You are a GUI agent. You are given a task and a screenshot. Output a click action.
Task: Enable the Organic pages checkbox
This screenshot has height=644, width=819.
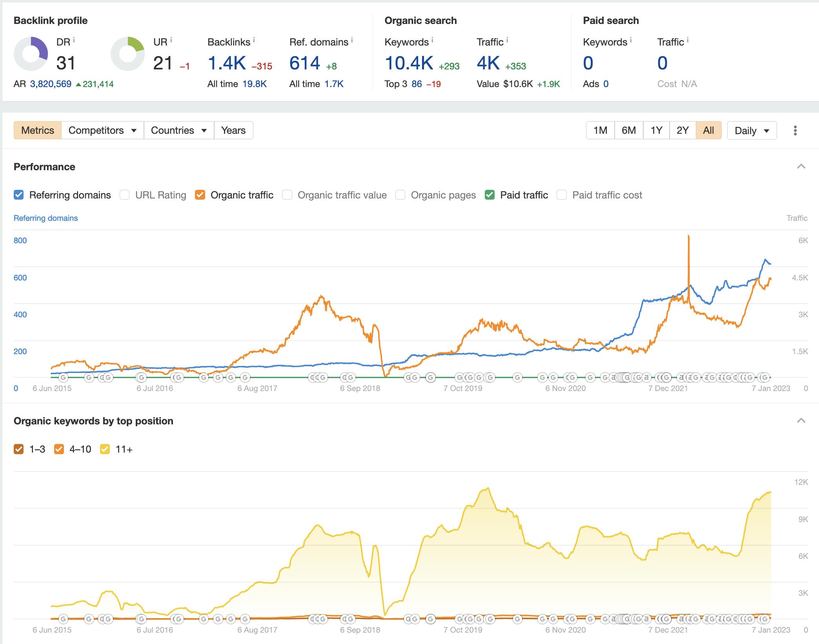click(400, 195)
